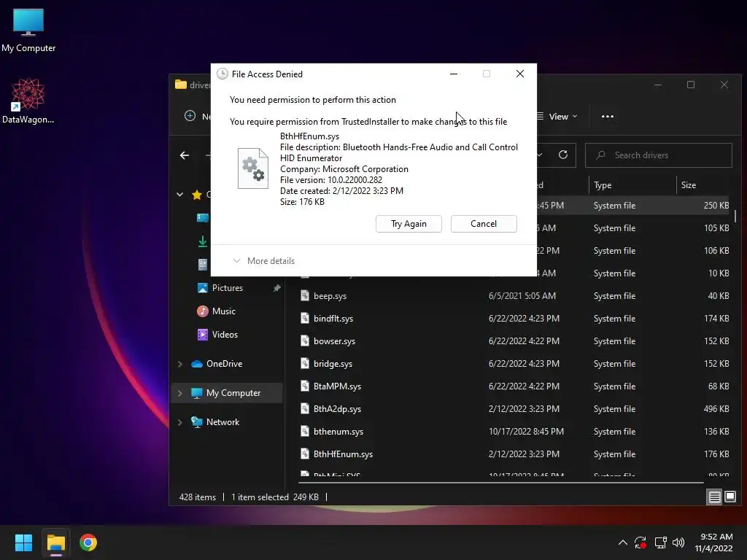Expand More details in the dialog
The width and height of the screenshot is (747, 560).
(264, 261)
